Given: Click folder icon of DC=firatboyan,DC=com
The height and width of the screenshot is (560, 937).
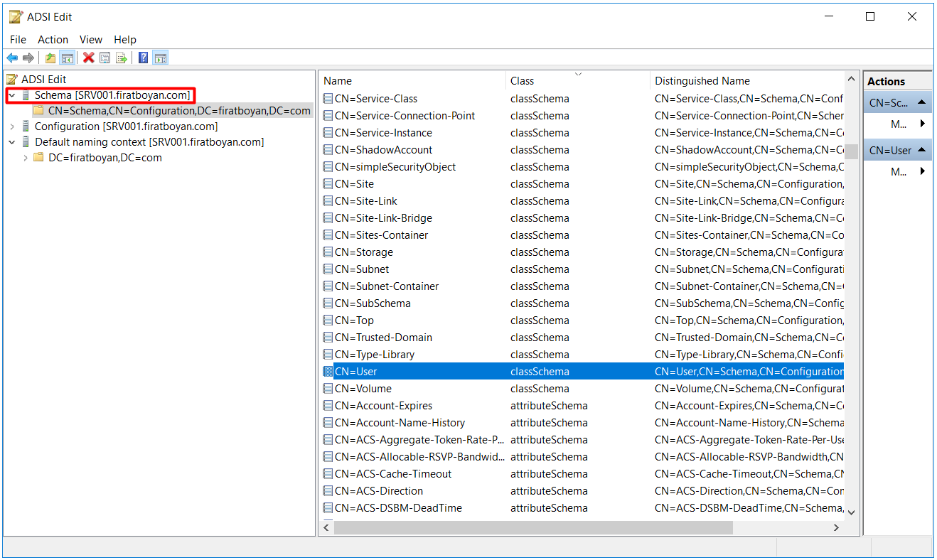Looking at the screenshot, I should pyautogui.click(x=39, y=158).
